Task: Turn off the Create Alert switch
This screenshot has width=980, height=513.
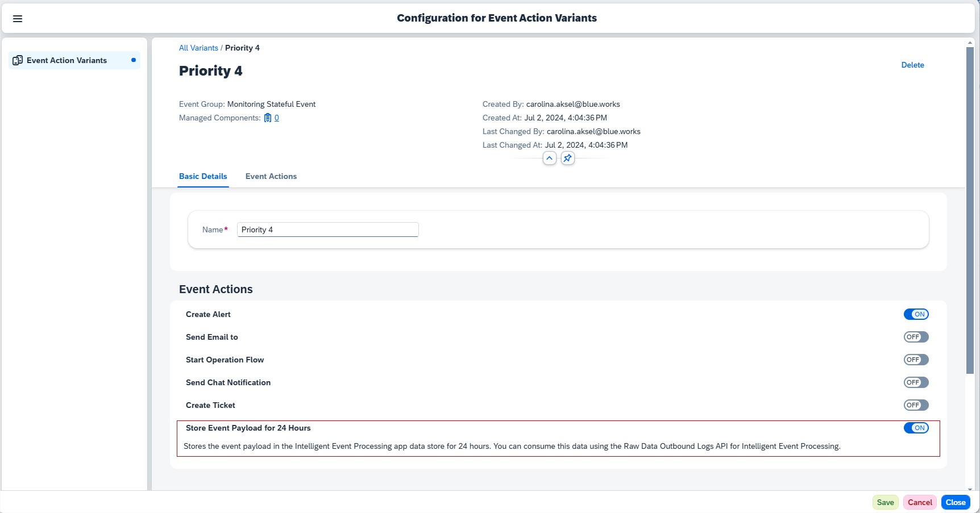Action: 916,314
